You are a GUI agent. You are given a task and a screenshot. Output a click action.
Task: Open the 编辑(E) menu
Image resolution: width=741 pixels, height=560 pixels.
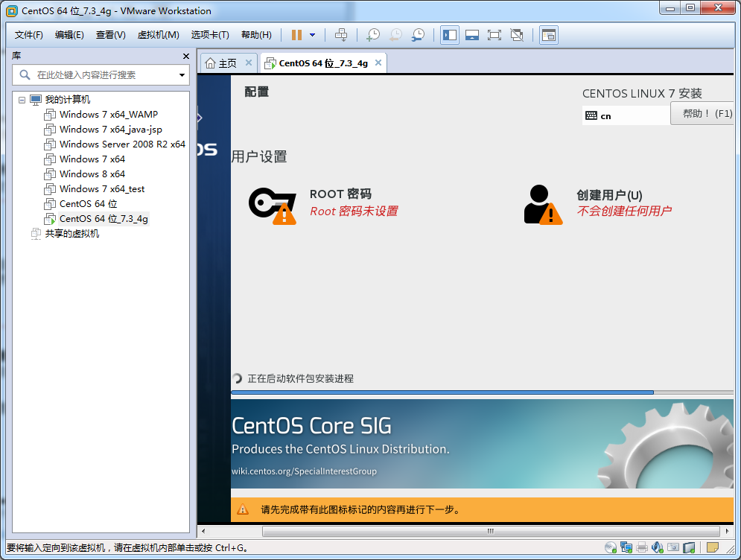tap(69, 35)
